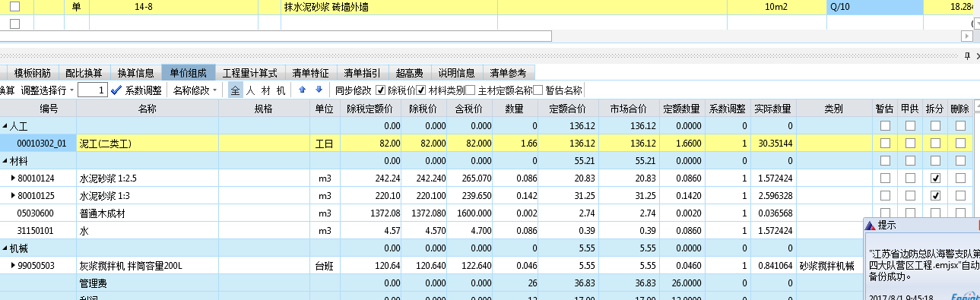Open the 超高费 tab

point(409,73)
